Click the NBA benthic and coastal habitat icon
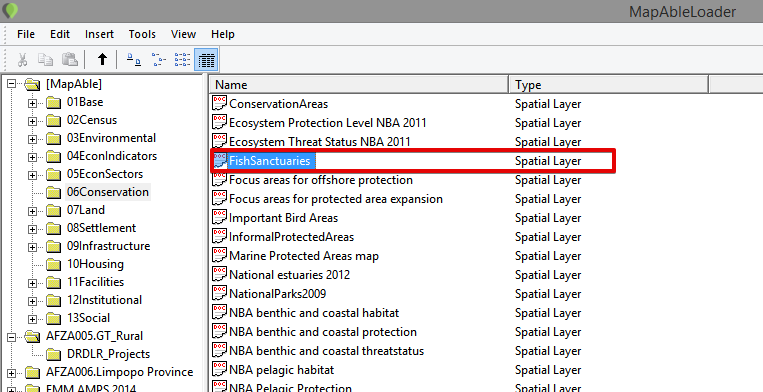 [x=219, y=312]
